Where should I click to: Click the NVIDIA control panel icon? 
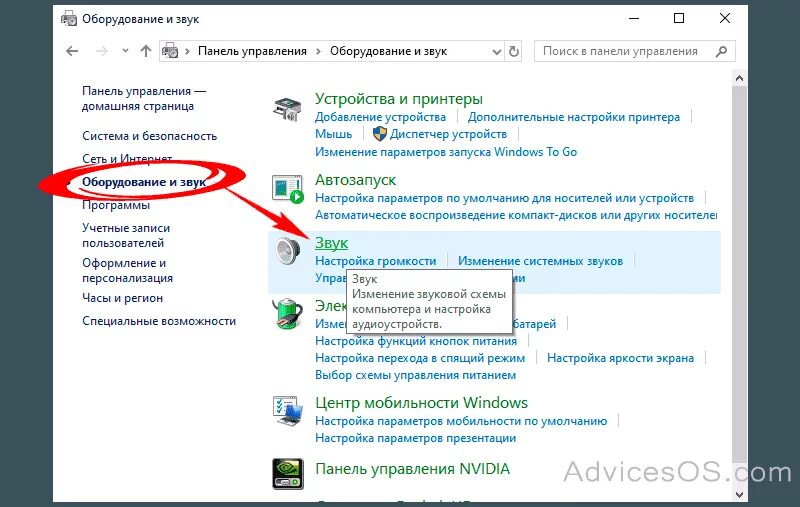click(288, 474)
